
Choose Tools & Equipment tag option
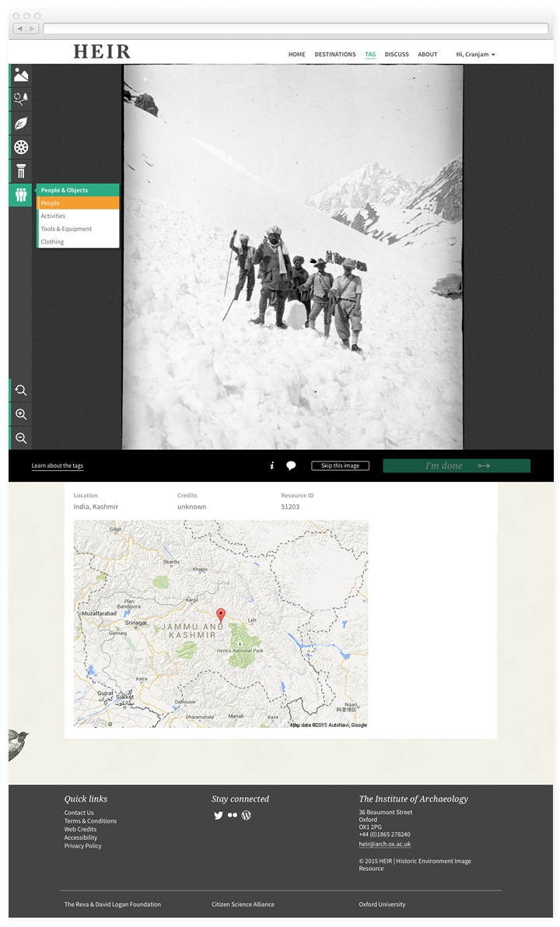point(66,229)
